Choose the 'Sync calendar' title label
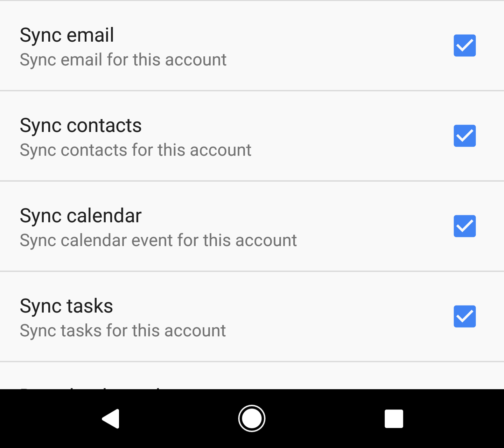Viewport: 504px width, 448px height. point(80,216)
